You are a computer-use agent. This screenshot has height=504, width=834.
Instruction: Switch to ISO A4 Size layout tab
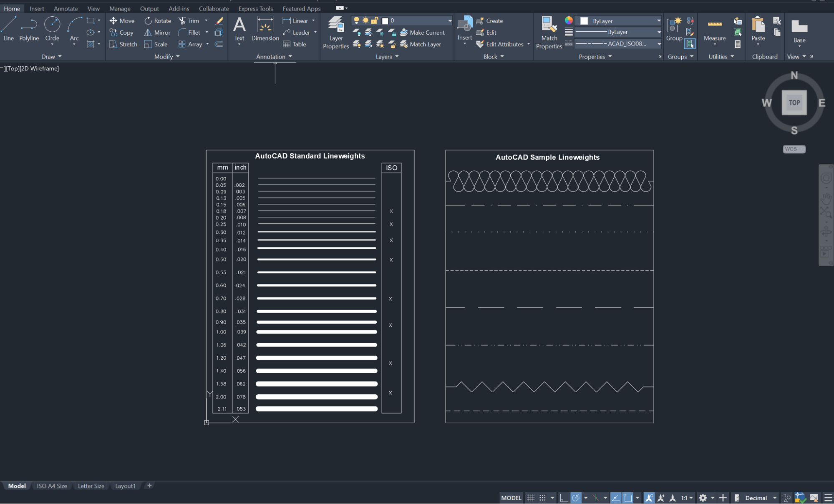tap(52, 486)
